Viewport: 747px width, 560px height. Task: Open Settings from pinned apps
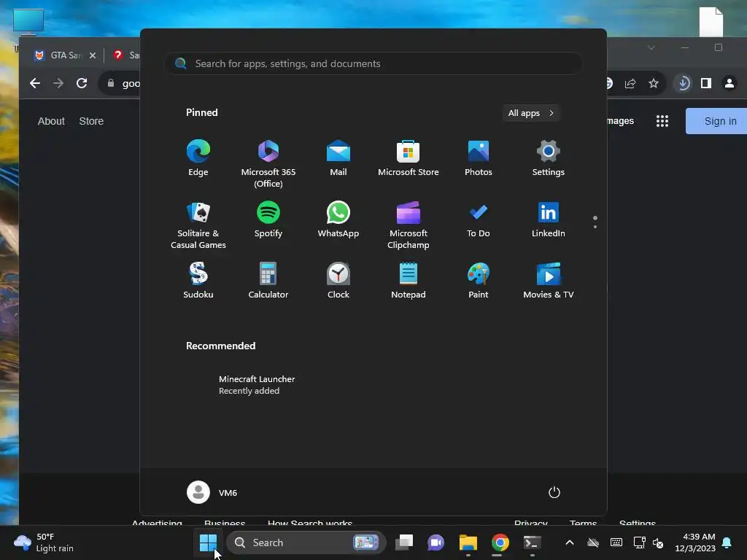(x=549, y=158)
